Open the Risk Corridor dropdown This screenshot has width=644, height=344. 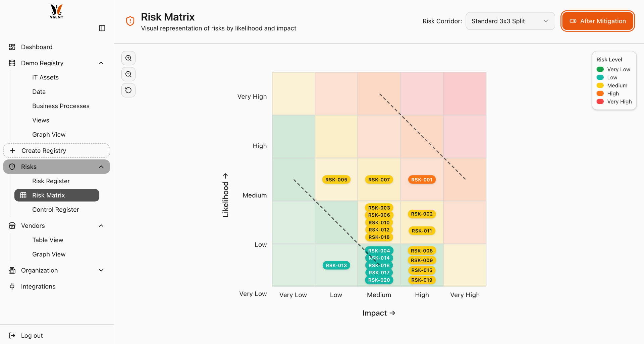click(510, 21)
